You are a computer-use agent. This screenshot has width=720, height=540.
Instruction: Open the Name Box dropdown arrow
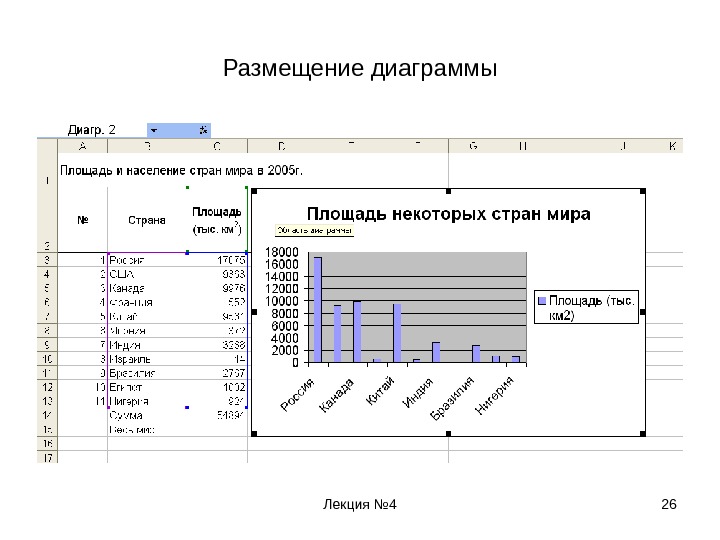click(x=154, y=130)
